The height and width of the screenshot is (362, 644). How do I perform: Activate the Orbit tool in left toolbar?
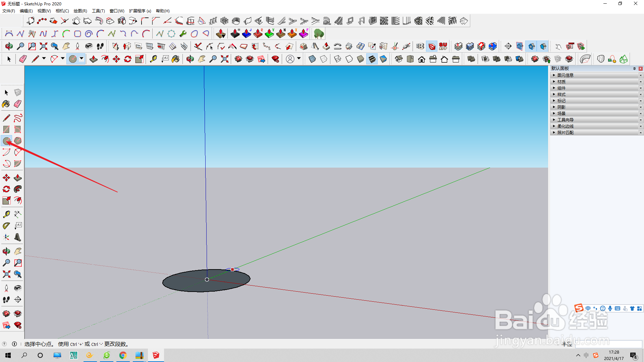pyautogui.click(x=6, y=251)
